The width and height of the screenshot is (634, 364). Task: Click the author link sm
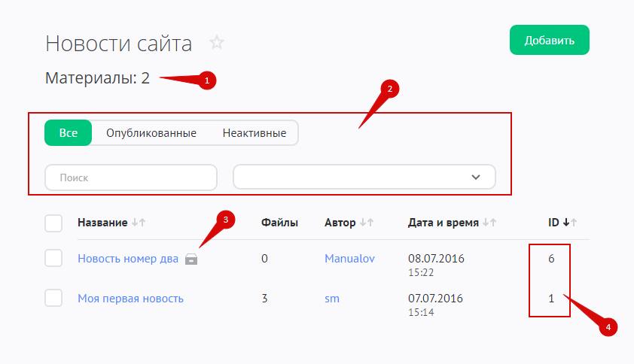pyautogui.click(x=332, y=299)
